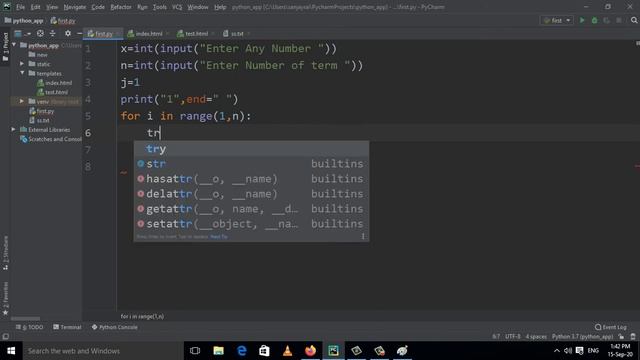This screenshot has height=360, width=640.
Task: Click the autocomplete popup options dots icon
Action: click(362, 236)
